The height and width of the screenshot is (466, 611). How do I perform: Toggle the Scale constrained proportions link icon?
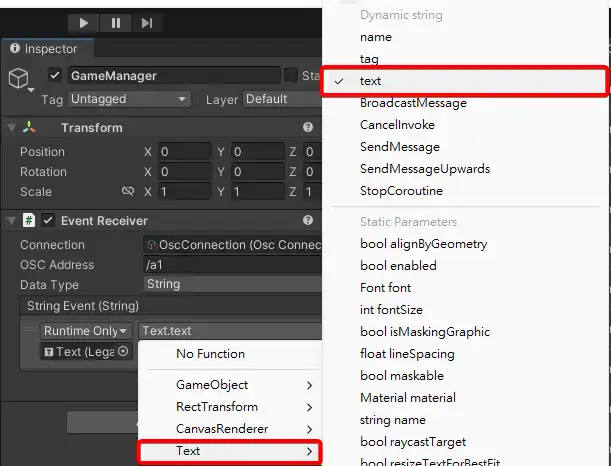pyautogui.click(x=127, y=192)
